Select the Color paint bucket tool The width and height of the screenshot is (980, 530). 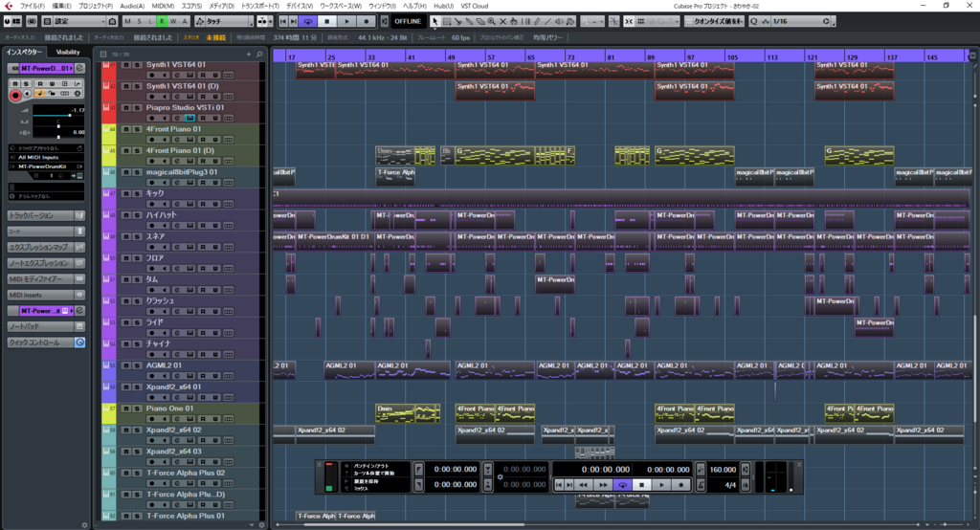coord(570,21)
